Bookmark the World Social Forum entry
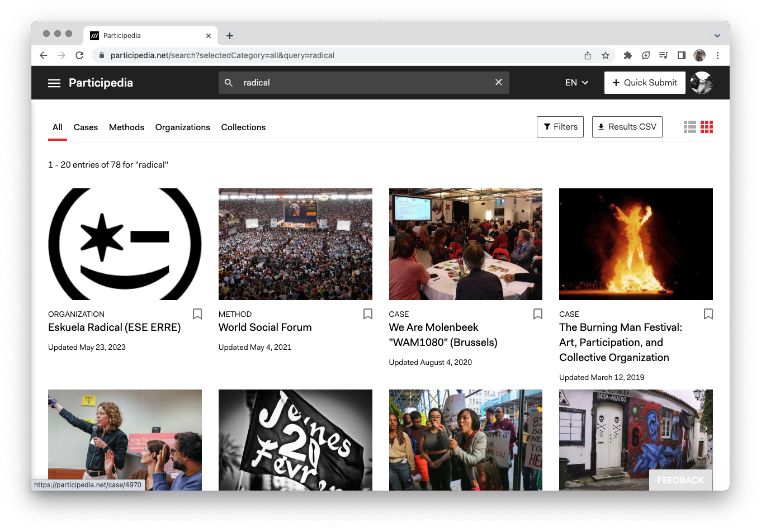 [x=367, y=314]
